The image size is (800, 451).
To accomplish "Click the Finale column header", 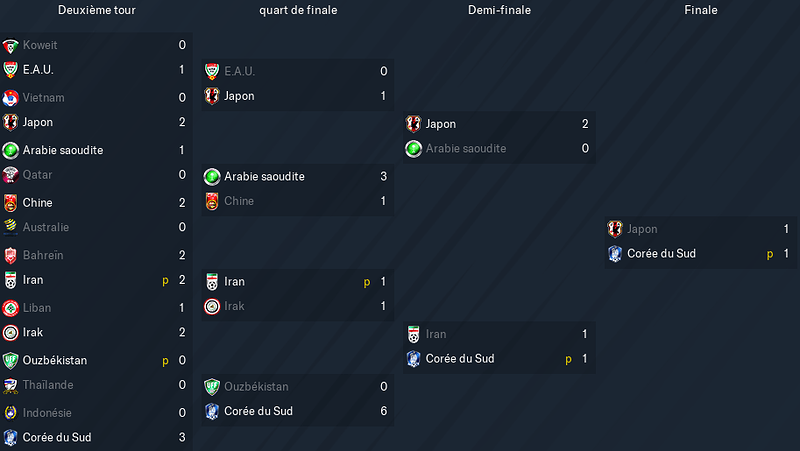I will (x=701, y=10).
